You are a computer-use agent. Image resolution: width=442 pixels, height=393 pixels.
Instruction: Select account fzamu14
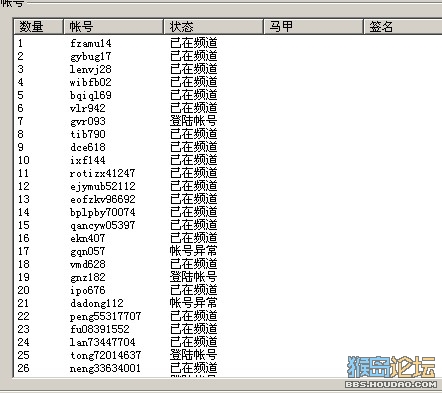pyautogui.click(x=91, y=43)
